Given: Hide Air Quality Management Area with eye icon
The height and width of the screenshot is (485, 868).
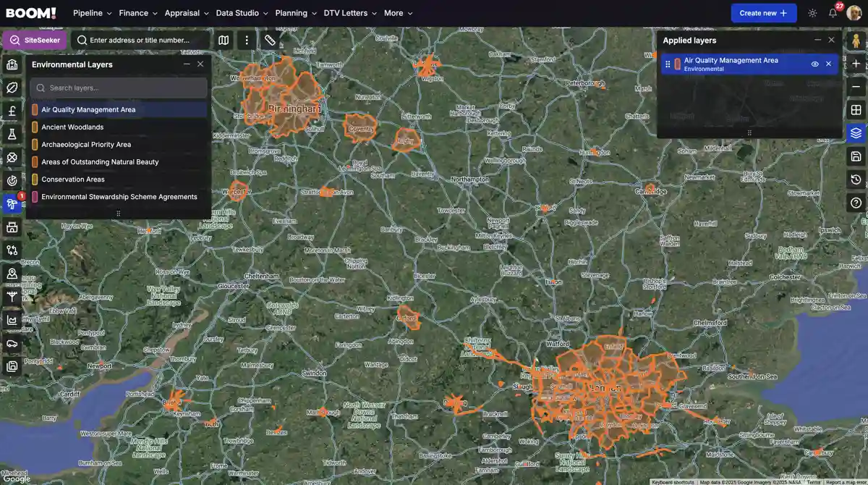Looking at the screenshot, I should tap(814, 64).
